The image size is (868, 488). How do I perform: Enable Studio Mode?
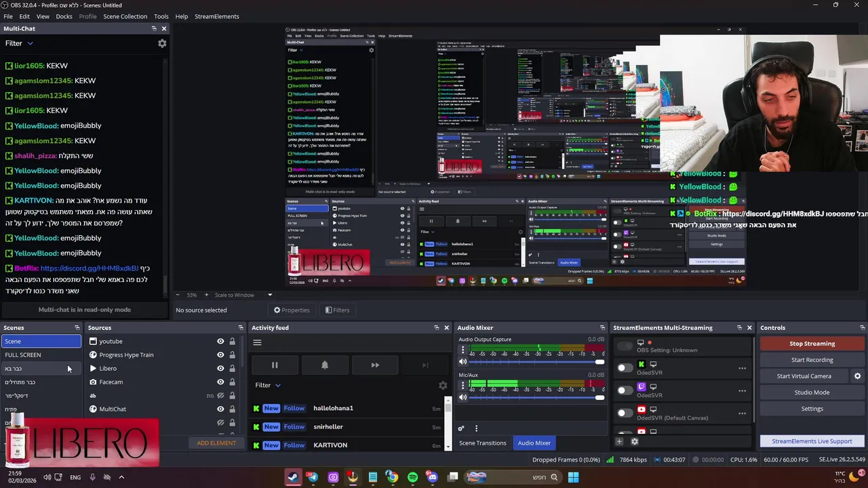tap(812, 392)
